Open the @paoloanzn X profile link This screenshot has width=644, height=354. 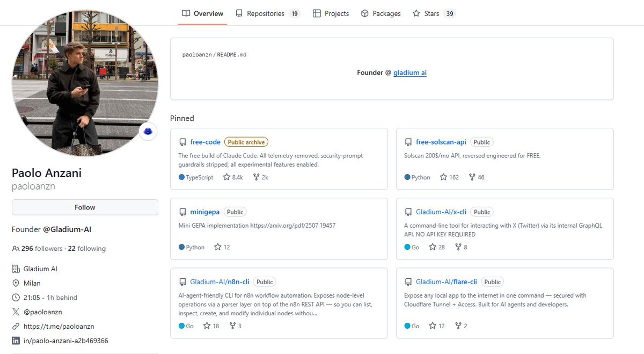tap(42, 312)
